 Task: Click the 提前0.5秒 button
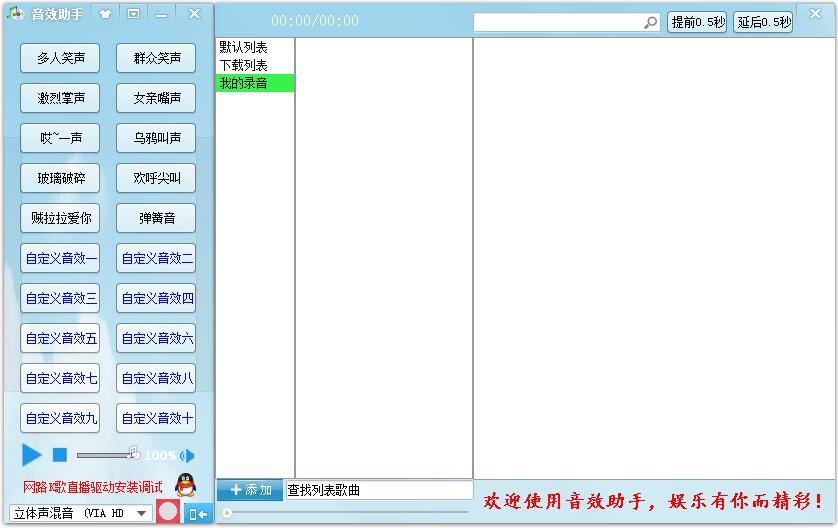[x=697, y=22]
